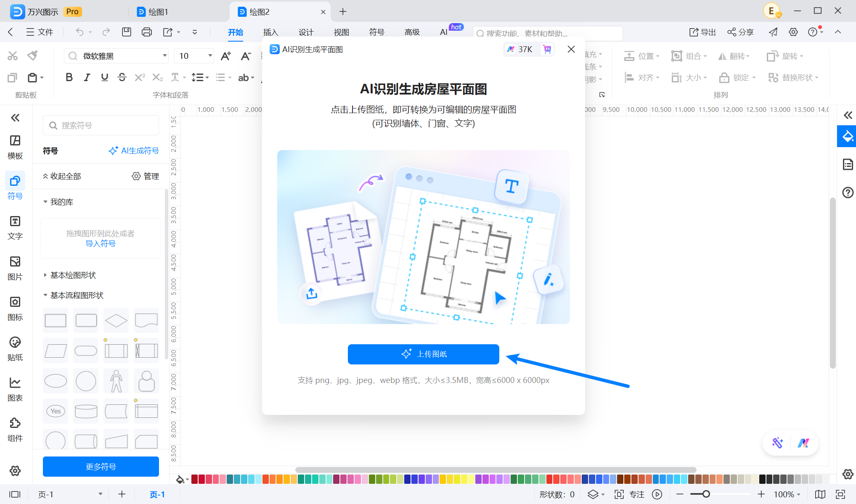This screenshot has width=856, height=504.
Task: Open the Charts (图表) sidebar panel
Action: pyautogui.click(x=15, y=389)
